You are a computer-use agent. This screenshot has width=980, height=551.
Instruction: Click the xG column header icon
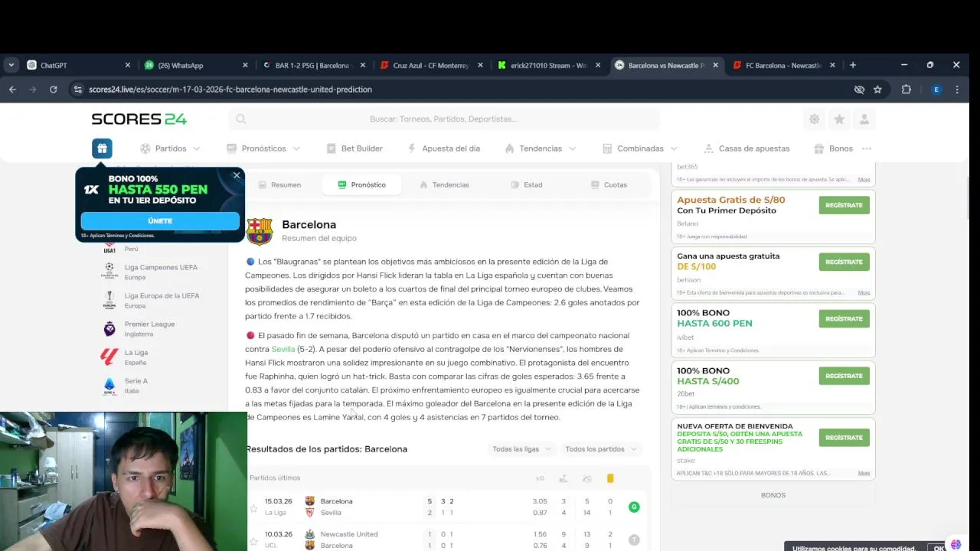[540, 478]
